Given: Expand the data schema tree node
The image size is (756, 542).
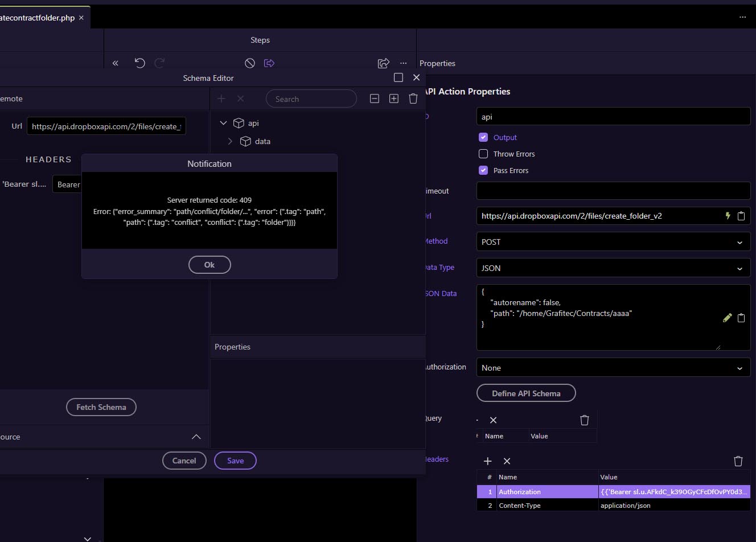Looking at the screenshot, I should tap(230, 141).
